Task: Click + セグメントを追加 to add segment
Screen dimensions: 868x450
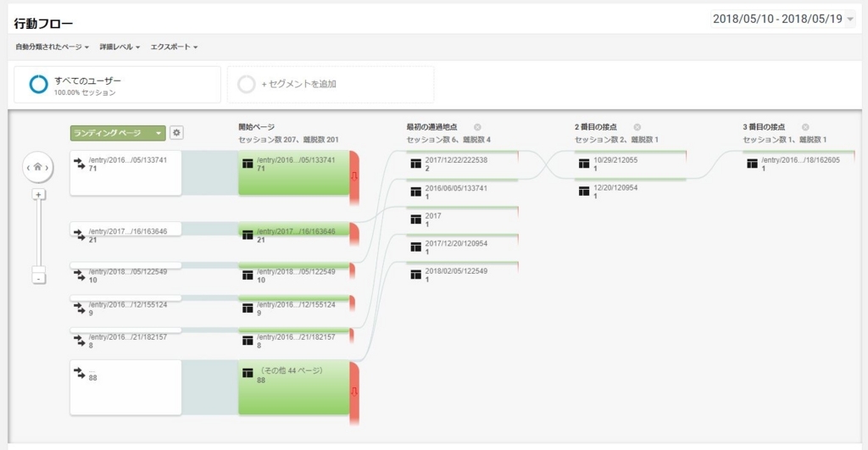Action: (331, 84)
